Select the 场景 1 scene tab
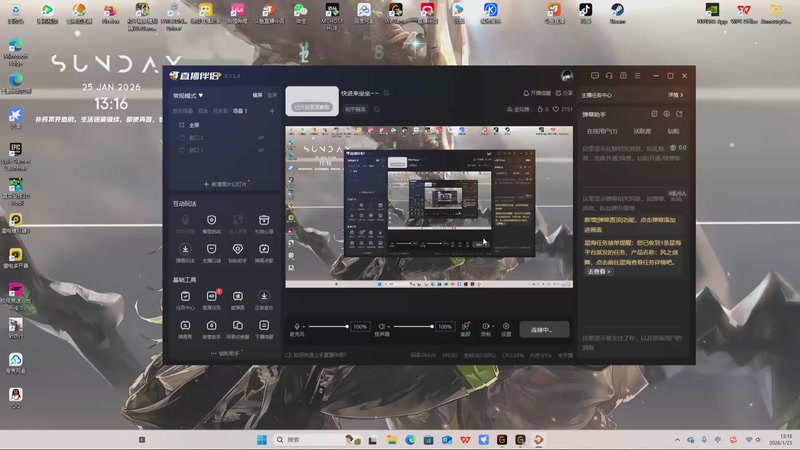The image size is (800, 450). pyautogui.click(x=240, y=111)
